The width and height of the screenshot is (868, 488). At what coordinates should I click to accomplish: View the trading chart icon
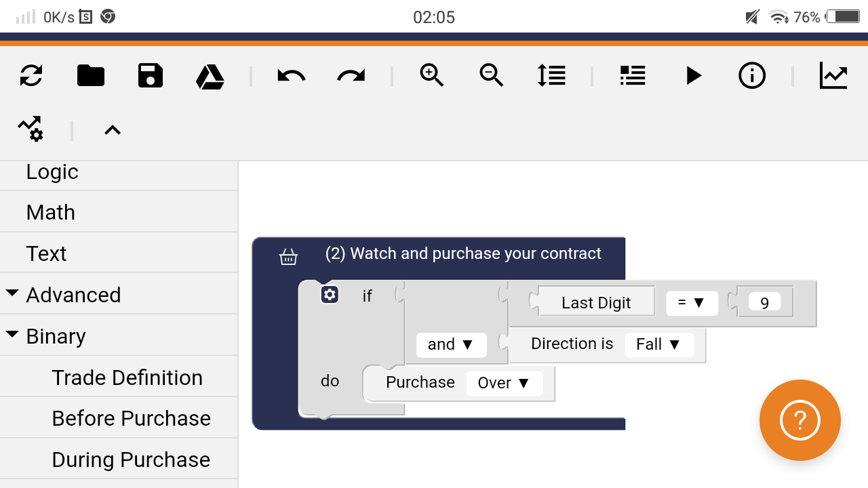coord(833,76)
